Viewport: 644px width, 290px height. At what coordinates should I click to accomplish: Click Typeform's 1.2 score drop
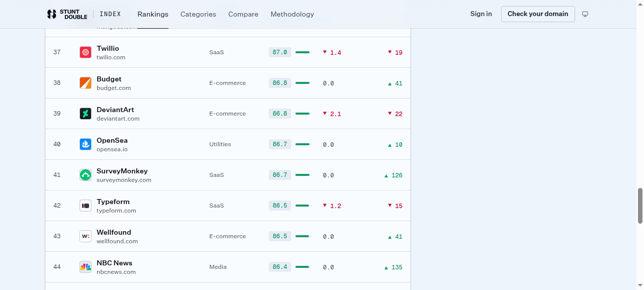click(332, 206)
